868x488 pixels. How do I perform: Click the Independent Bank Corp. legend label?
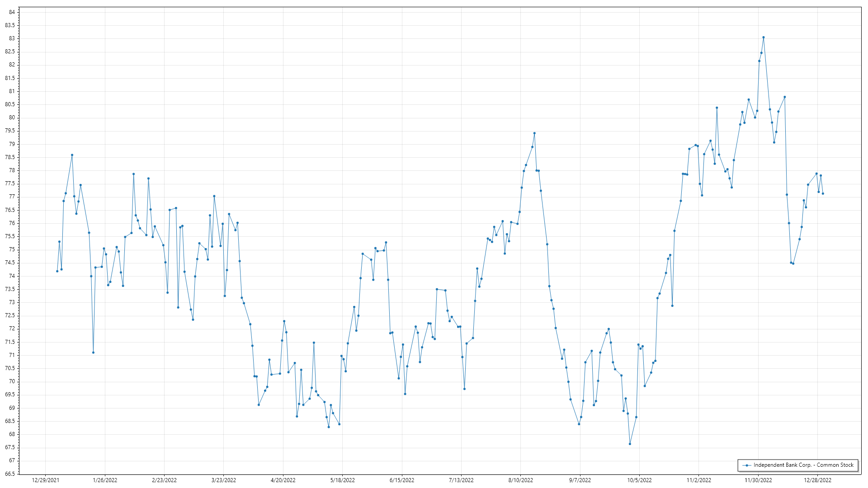point(803,465)
